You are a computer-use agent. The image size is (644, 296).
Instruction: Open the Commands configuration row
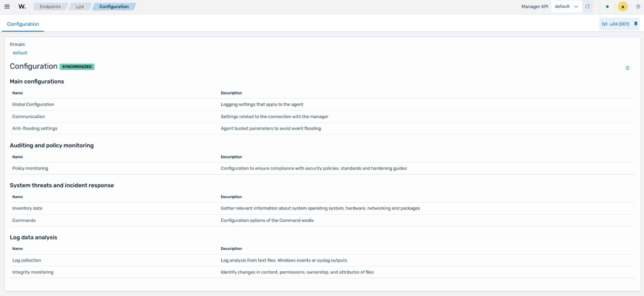pyautogui.click(x=322, y=220)
